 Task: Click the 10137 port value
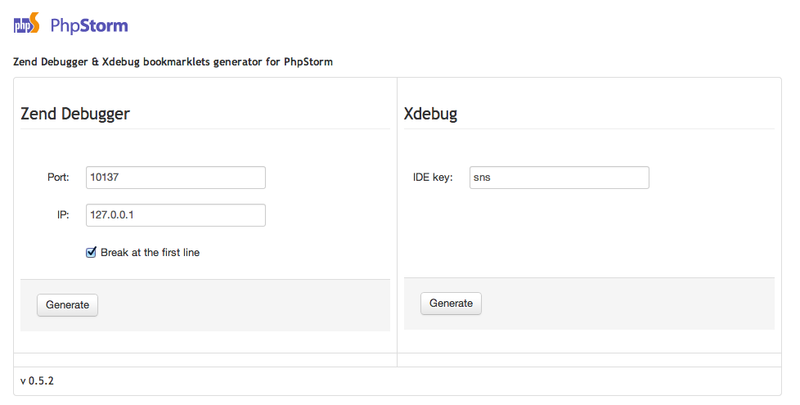click(x=105, y=178)
